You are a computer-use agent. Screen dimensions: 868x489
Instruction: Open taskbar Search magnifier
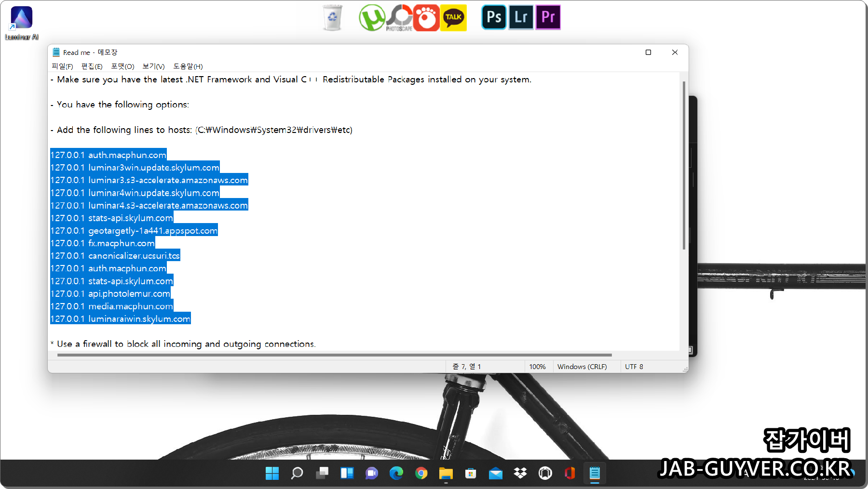297,473
